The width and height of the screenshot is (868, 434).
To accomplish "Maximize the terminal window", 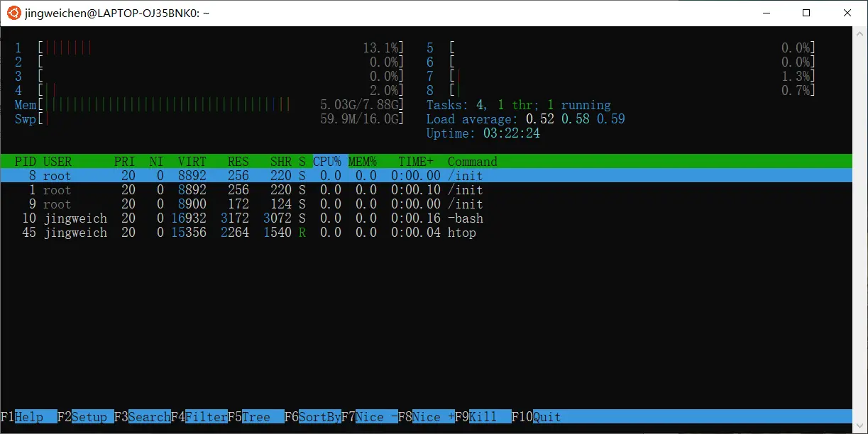I will click(806, 13).
